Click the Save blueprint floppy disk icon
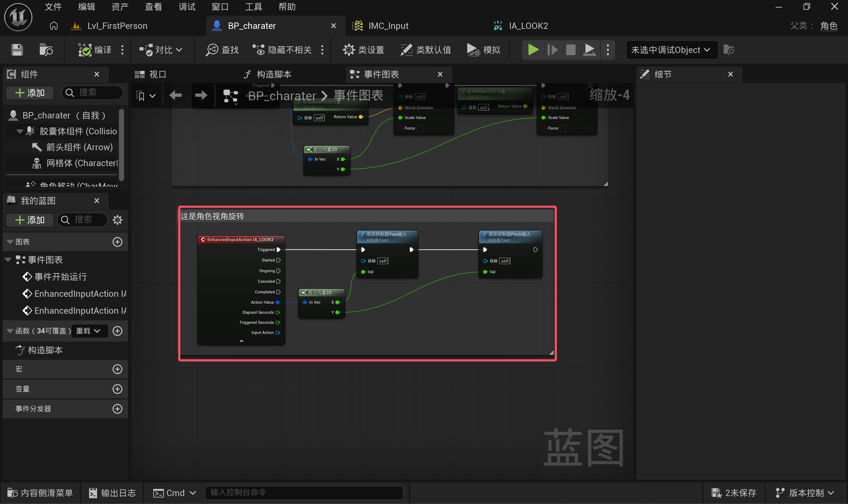The height and width of the screenshot is (504, 848). coord(17,50)
